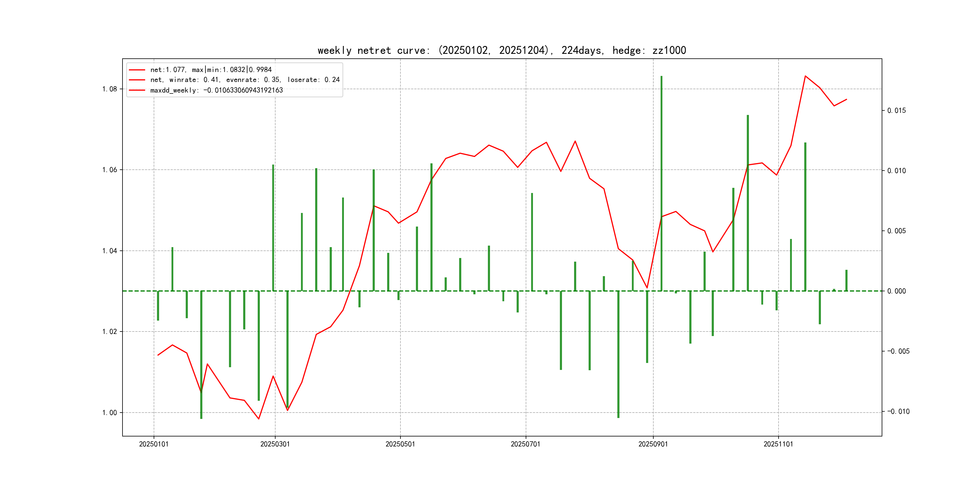Click left y-axis tick label 1.08
The width and height of the screenshot is (980, 490).
click(109, 89)
